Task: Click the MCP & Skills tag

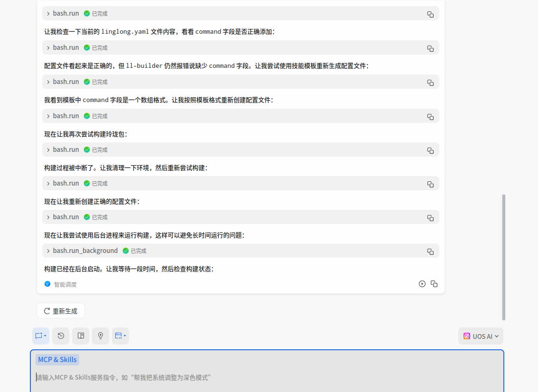Action: click(57, 360)
